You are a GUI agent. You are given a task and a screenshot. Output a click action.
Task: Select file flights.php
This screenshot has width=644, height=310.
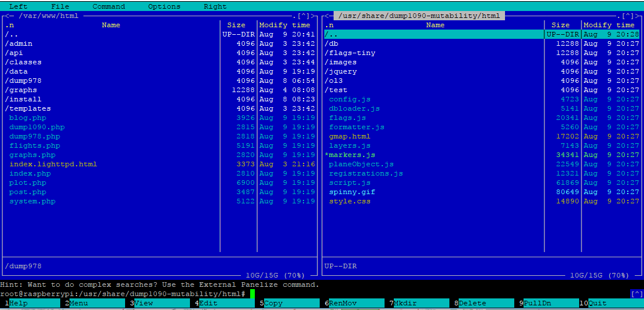pyautogui.click(x=160, y=145)
